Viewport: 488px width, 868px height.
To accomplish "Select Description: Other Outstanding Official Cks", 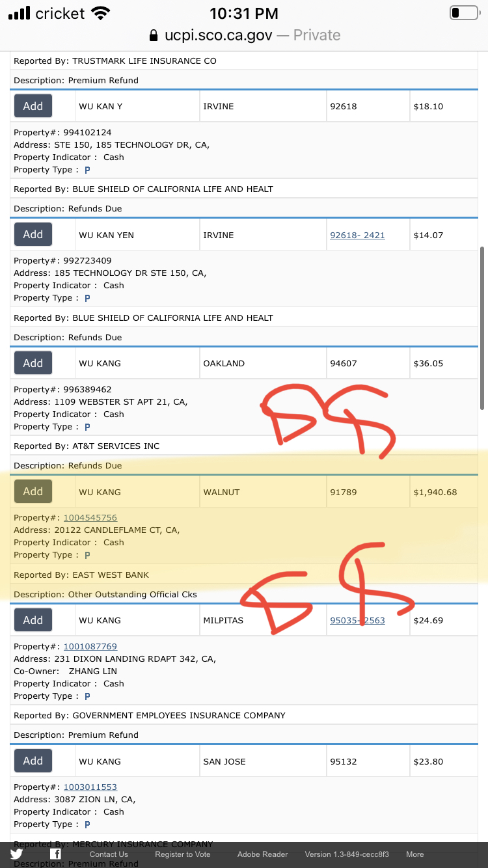I will click(105, 594).
